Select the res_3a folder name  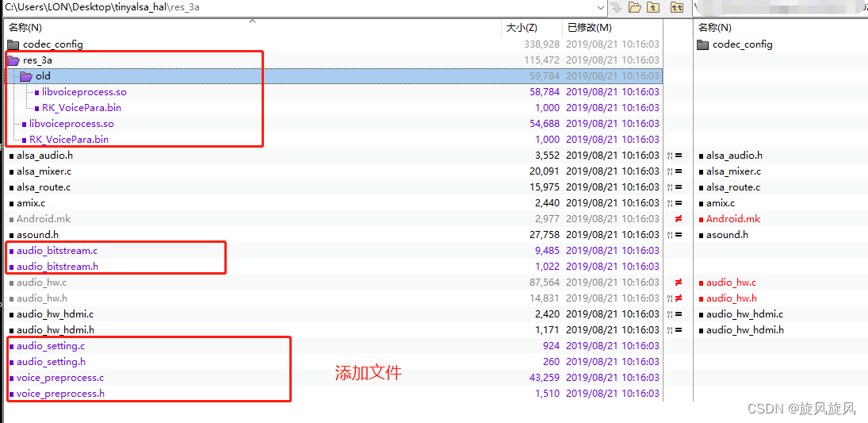[x=38, y=60]
